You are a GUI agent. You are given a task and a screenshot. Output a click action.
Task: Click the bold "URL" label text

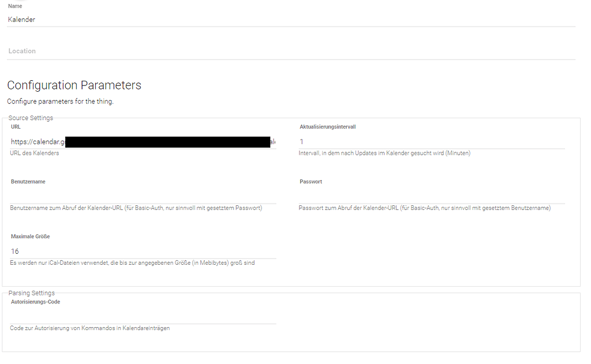pyautogui.click(x=16, y=127)
